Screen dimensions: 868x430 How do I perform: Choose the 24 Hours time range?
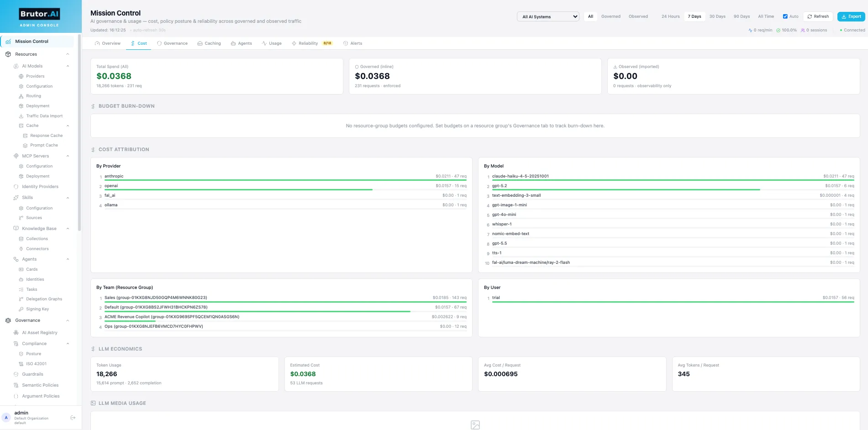[x=670, y=16]
